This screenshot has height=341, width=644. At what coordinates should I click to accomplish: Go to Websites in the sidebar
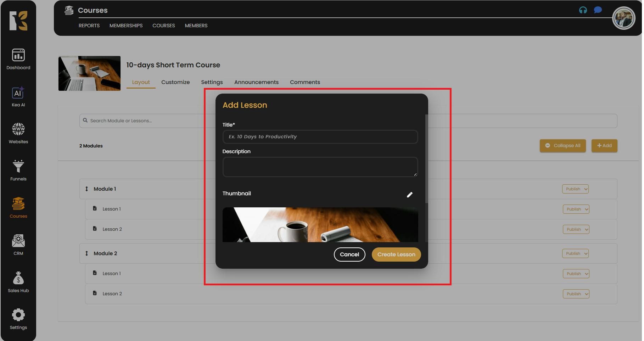pos(18,133)
